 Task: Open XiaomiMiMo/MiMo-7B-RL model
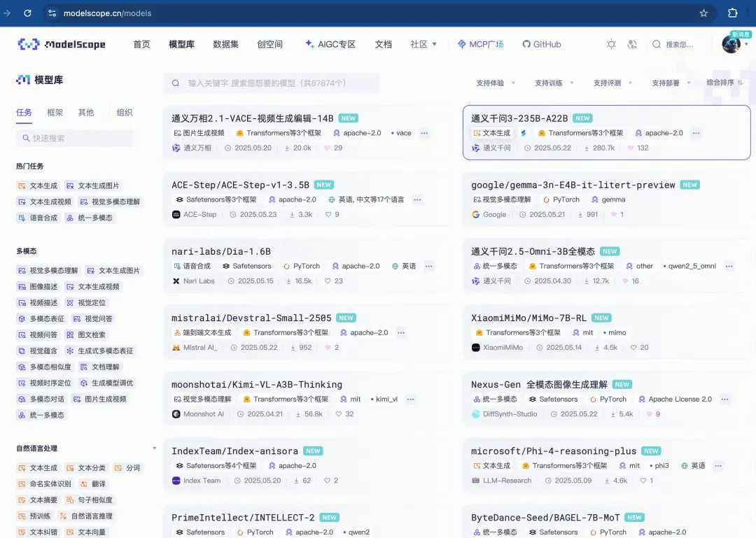click(529, 318)
